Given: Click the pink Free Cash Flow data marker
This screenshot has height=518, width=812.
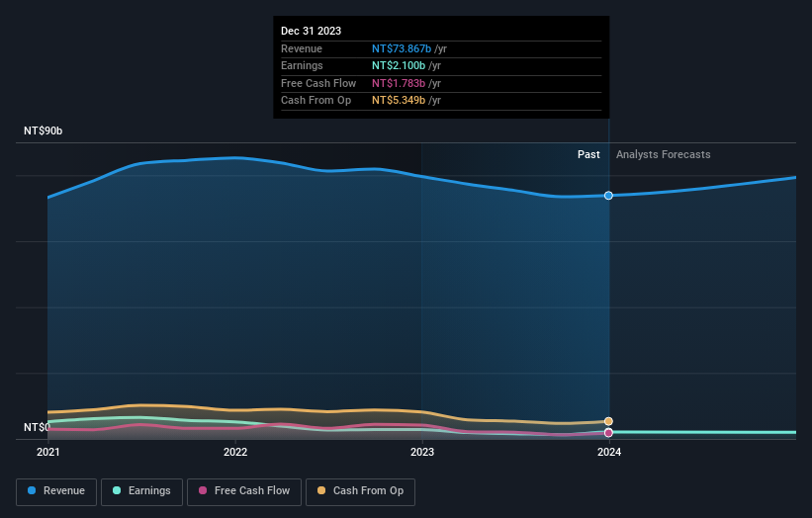Looking at the screenshot, I should (x=608, y=433).
